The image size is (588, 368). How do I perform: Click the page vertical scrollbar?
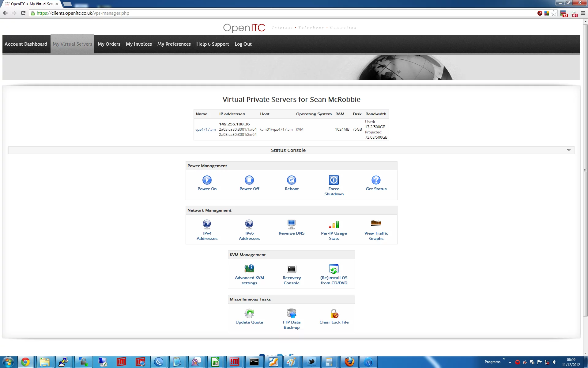(x=585, y=170)
